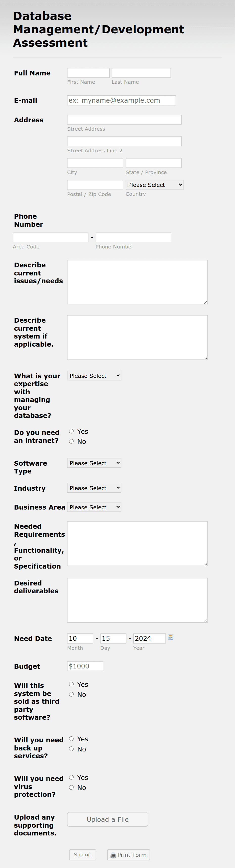The width and height of the screenshot is (235, 868).
Task: Click the Print Form button
Action: click(x=128, y=855)
